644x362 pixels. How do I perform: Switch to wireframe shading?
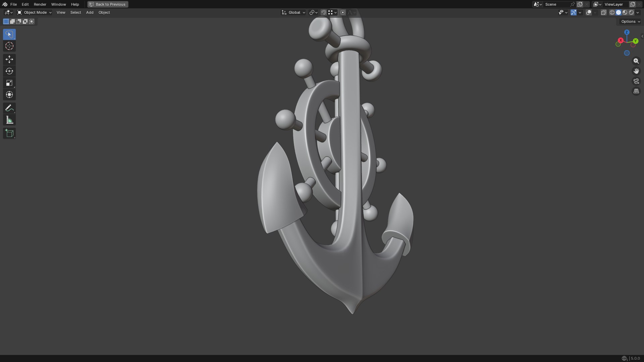(x=612, y=12)
